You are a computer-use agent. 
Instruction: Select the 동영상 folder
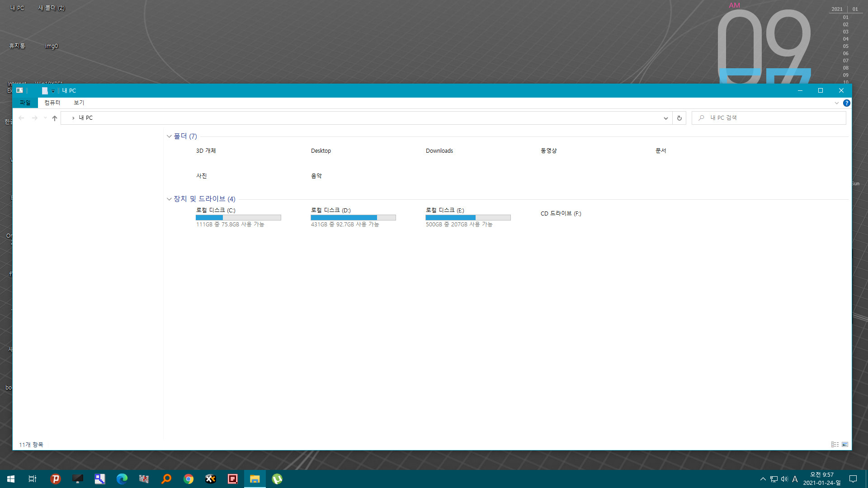[x=549, y=150]
